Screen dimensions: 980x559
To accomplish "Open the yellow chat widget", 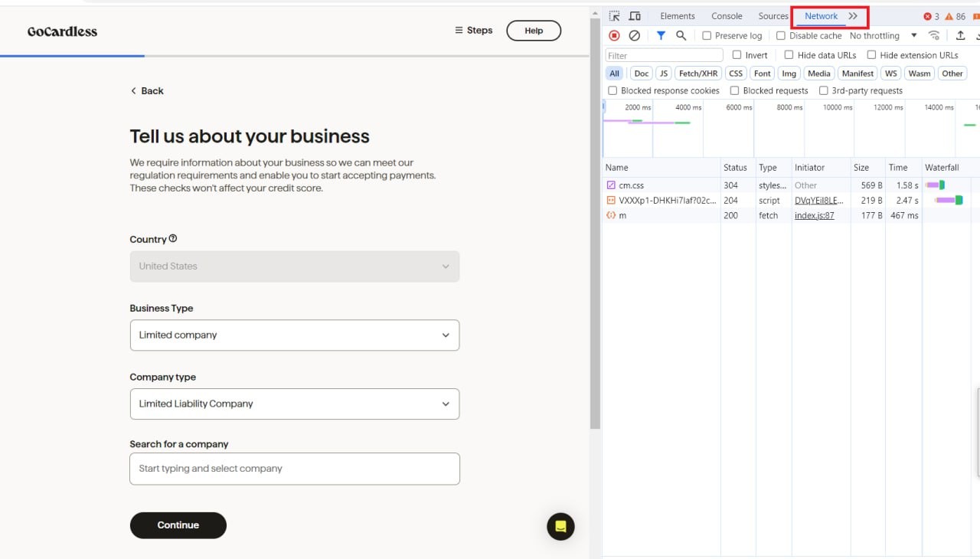I will 560,527.
